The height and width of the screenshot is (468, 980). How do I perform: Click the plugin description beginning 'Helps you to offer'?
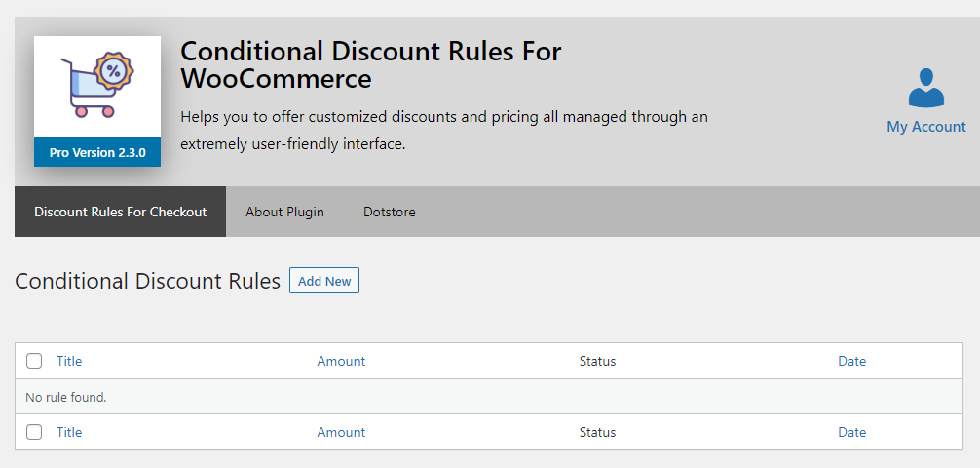[x=444, y=130]
